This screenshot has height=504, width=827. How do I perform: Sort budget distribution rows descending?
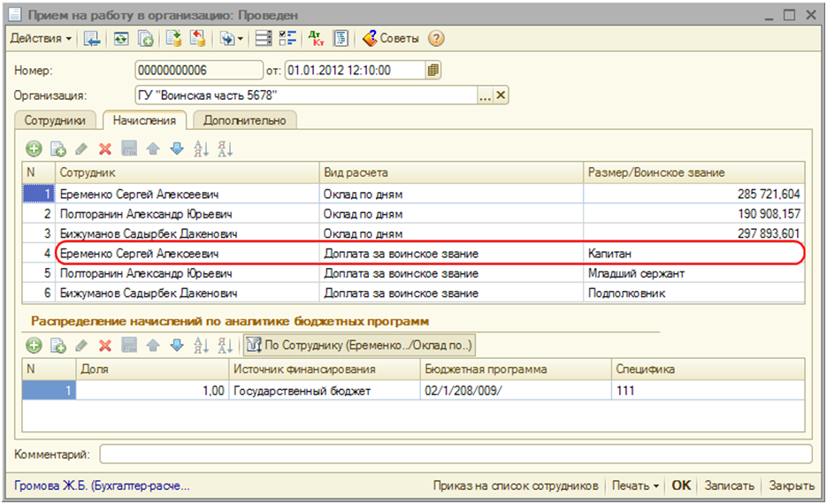coord(225,345)
